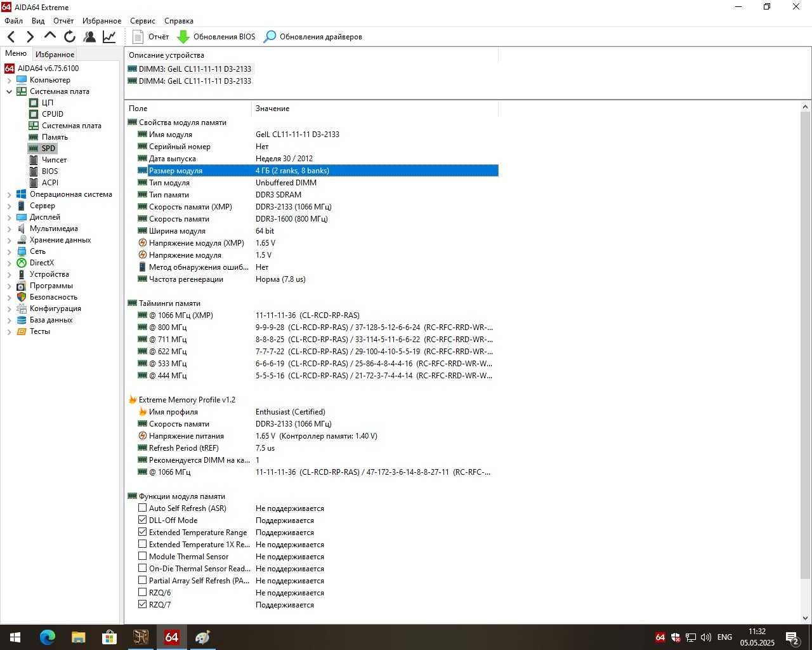Select the BIOS tree item
812x650 pixels.
pyautogui.click(x=49, y=171)
